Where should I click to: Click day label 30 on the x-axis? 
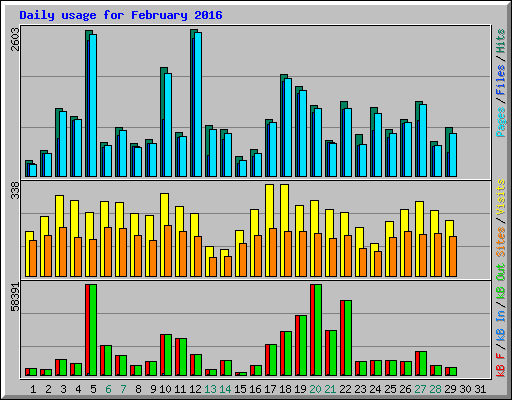click(x=465, y=389)
